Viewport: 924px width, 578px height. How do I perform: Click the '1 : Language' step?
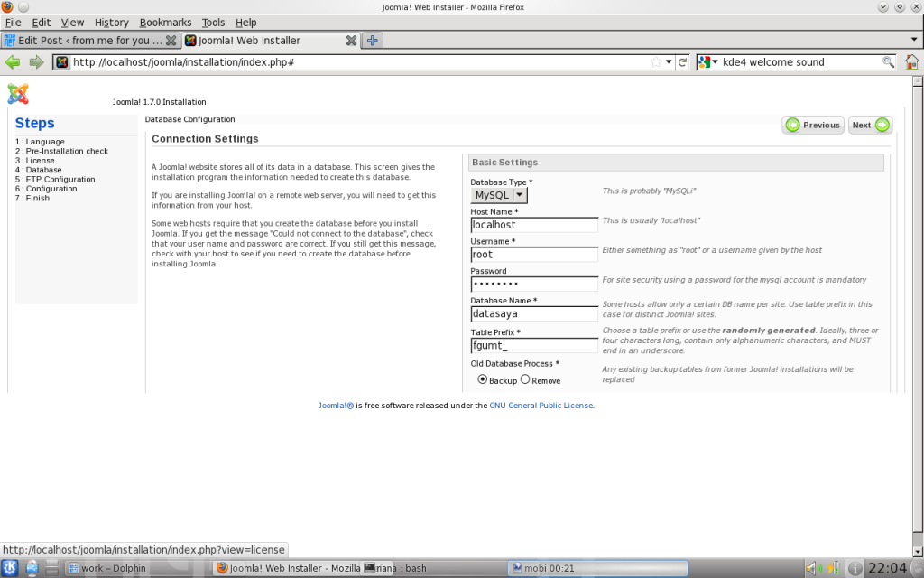pos(40,142)
